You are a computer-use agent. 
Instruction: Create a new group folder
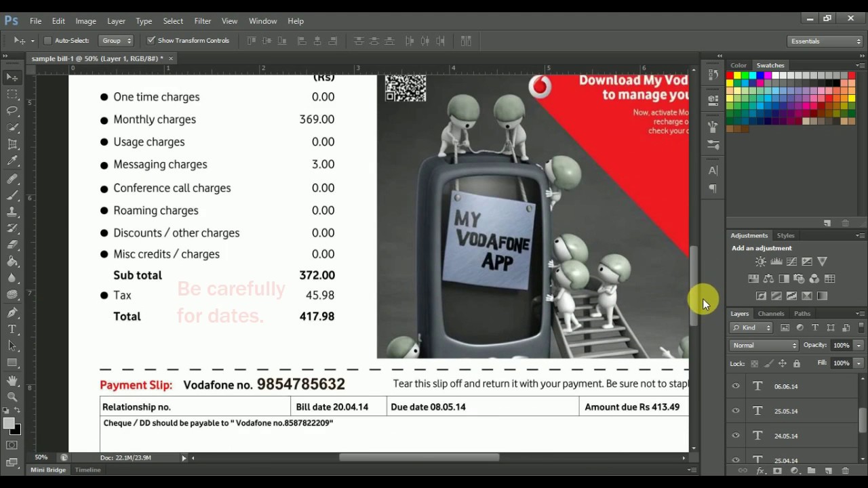pos(811,470)
